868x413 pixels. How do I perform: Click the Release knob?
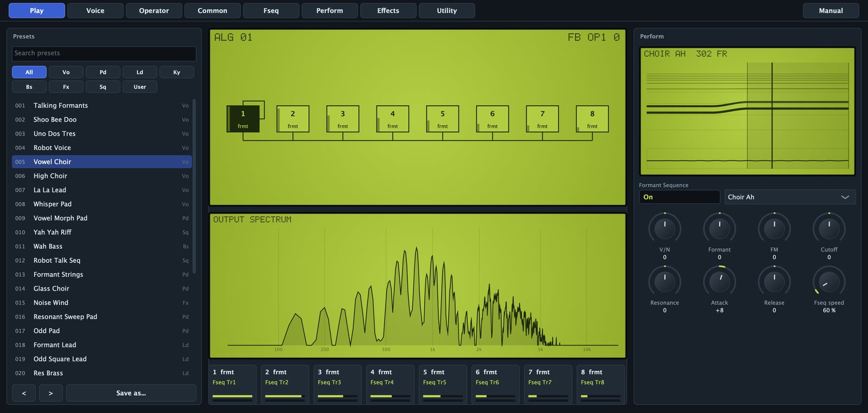pyautogui.click(x=774, y=281)
